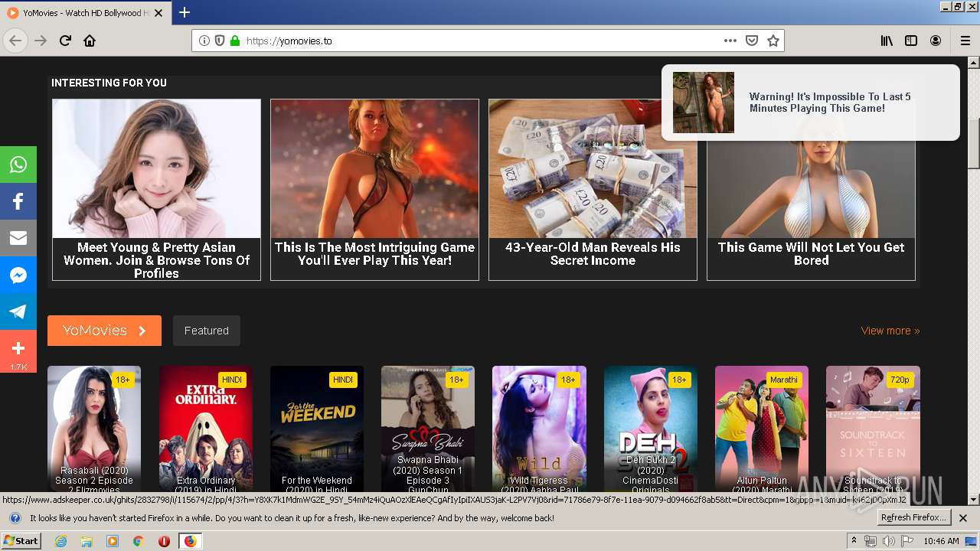
Task: Save page to Pocket icon
Action: click(752, 41)
